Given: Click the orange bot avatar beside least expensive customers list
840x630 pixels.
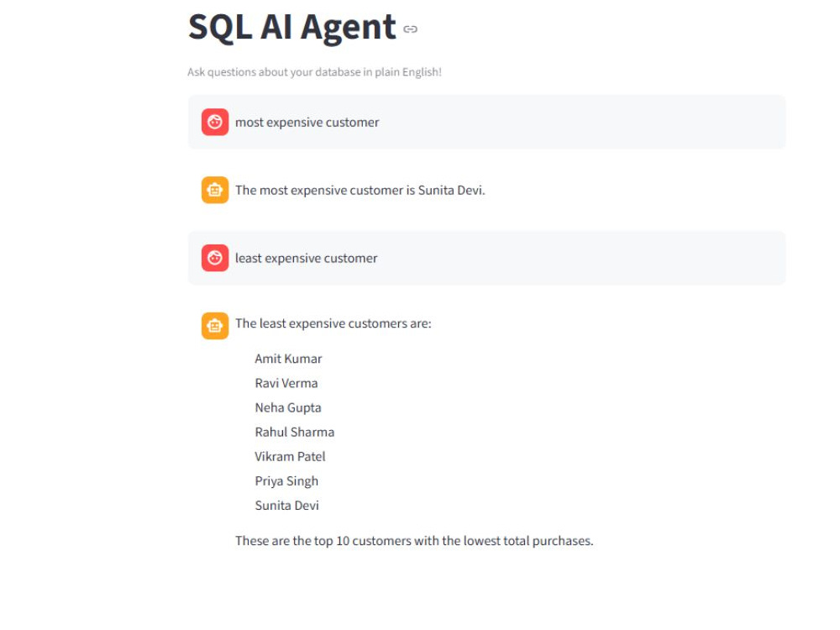Looking at the screenshot, I should point(215,326).
